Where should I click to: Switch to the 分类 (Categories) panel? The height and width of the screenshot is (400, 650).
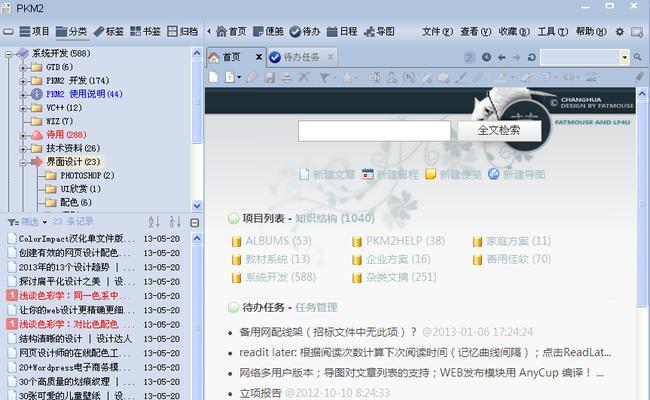point(71,32)
